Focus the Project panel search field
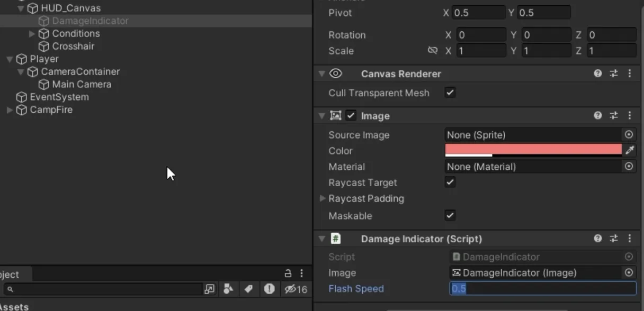This screenshot has width=644, height=311. point(103,289)
